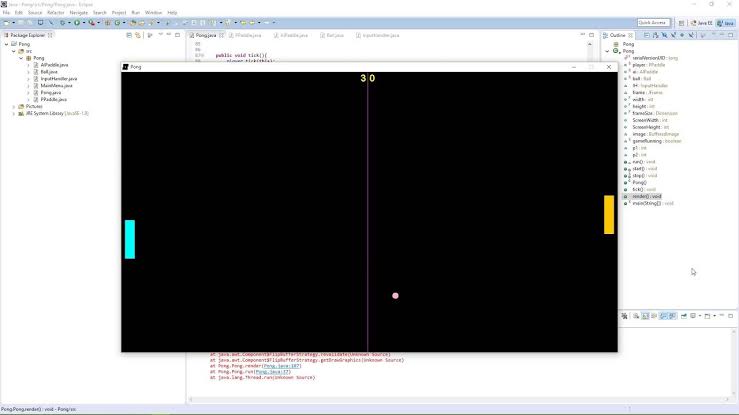Switch to the Ball.java editor tab

[332, 35]
